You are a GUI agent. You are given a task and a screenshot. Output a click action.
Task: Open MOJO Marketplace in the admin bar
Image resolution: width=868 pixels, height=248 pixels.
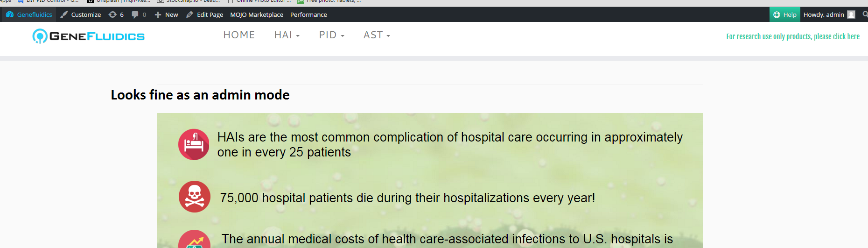coord(257,14)
